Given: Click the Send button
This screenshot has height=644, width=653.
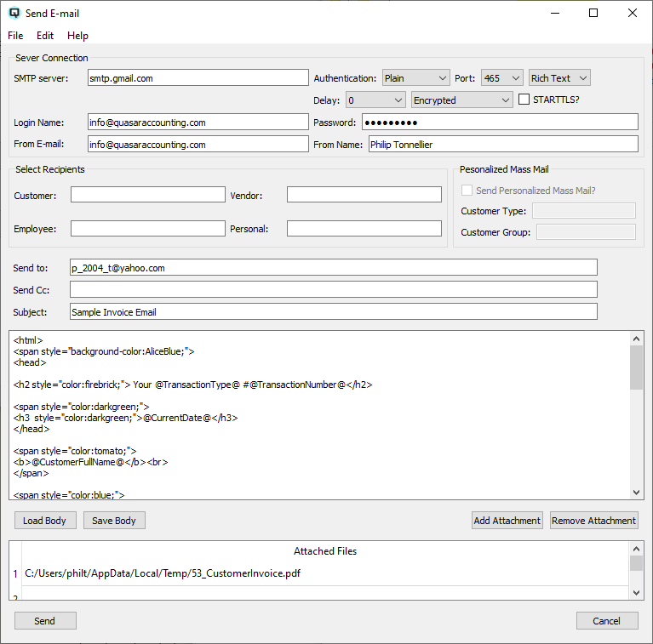Looking at the screenshot, I should pyautogui.click(x=45, y=621).
